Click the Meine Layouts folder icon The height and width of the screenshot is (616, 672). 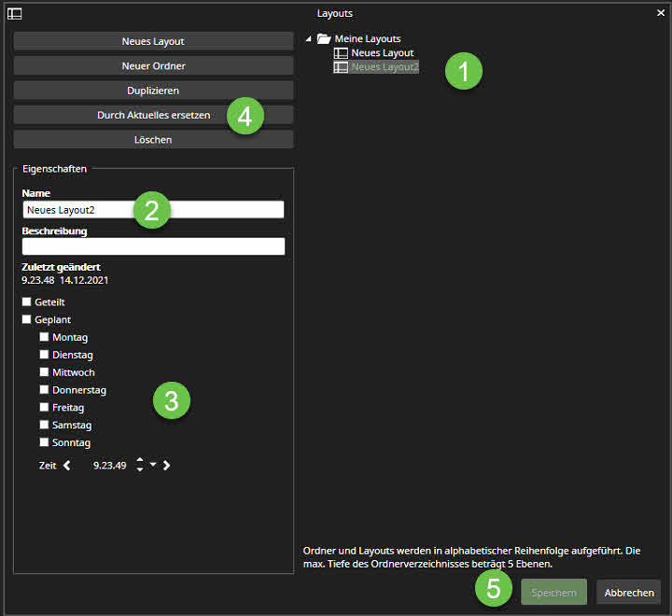click(x=324, y=39)
